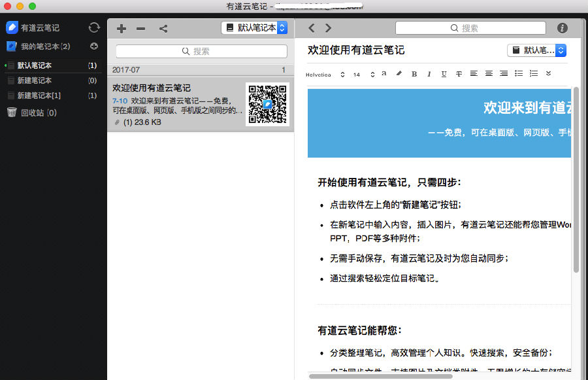Click the bullet 分类整理笔记 line
Screen dimensions: 588x380
(x=442, y=353)
